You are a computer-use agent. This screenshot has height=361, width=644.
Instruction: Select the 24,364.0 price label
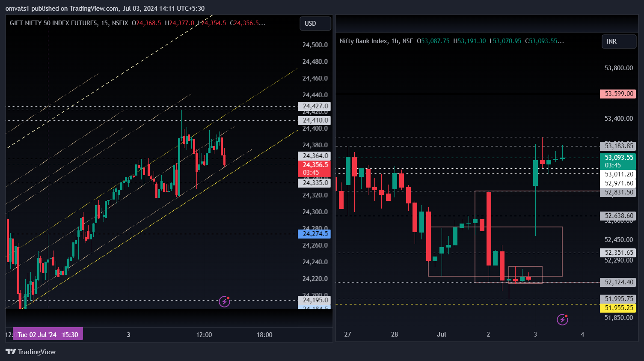pyautogui.click(x=315, y=156)
